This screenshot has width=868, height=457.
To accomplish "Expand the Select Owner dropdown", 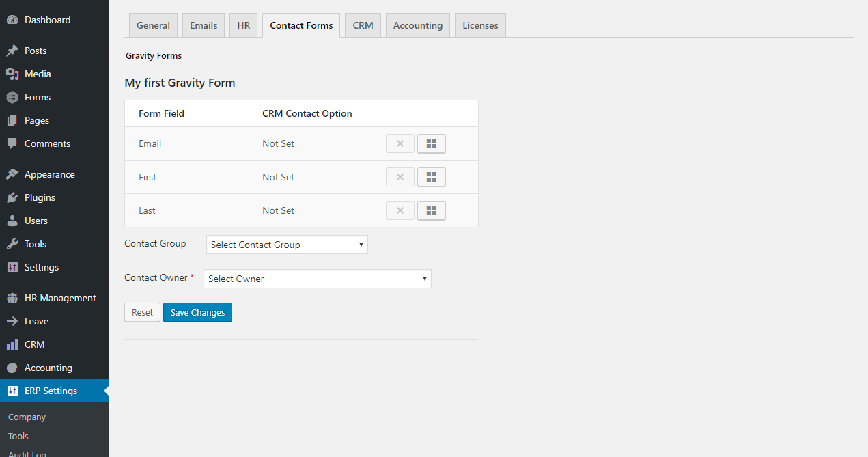I will (x=318, y=279).
